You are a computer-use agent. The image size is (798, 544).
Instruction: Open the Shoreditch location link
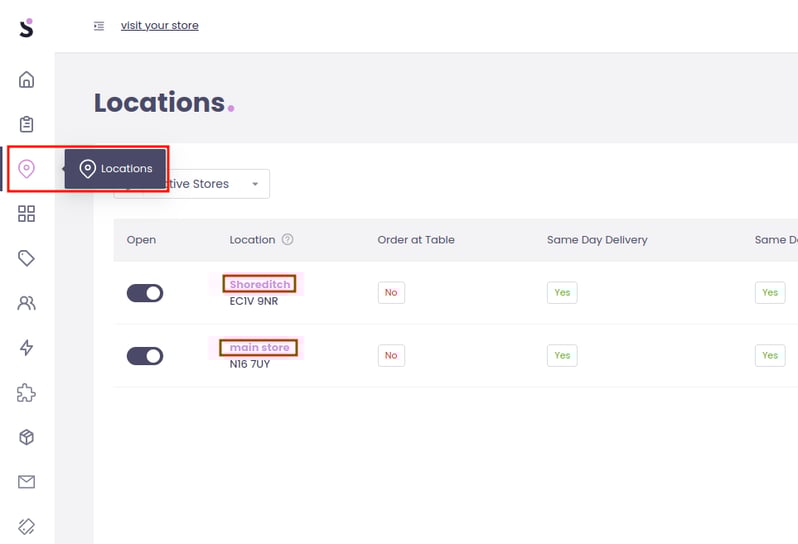pyautogui.click(x=260, y=284)
